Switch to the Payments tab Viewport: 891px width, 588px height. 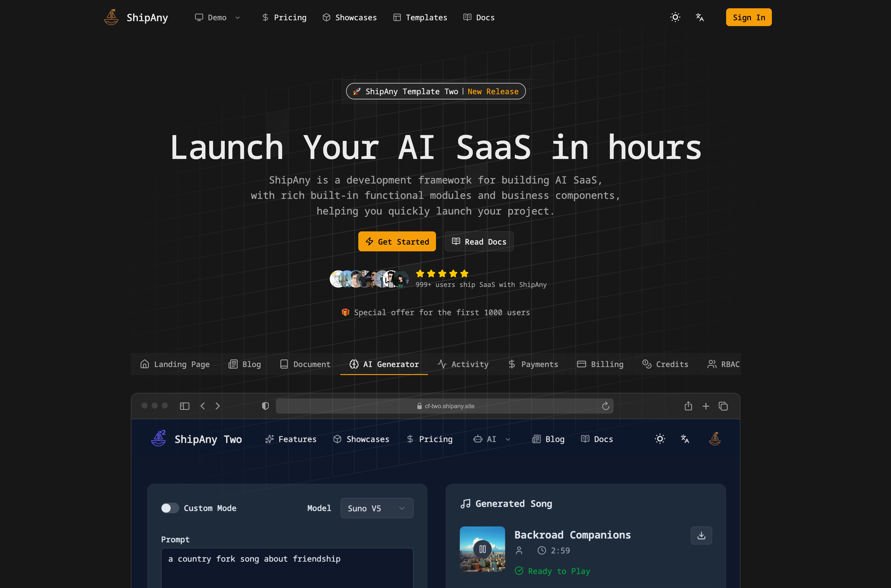tap(533, 364)
